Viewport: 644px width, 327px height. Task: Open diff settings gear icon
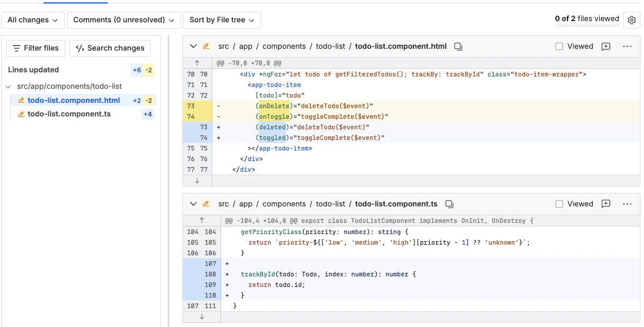[632, 20]
